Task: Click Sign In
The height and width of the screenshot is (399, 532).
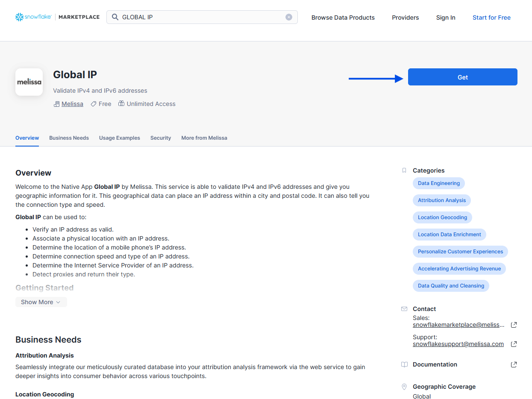Action: (446, 18)
